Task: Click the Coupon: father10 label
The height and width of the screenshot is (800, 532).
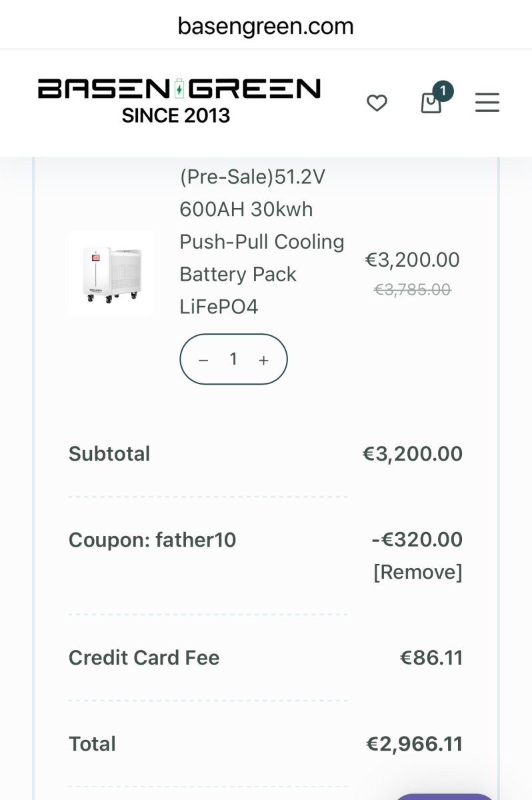Action: coord(152,539)
